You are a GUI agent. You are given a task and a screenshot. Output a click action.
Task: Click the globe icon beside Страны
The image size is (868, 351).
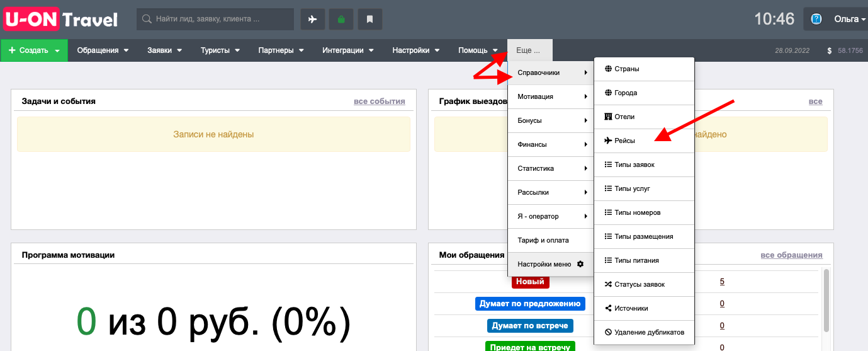click(608, 69)
